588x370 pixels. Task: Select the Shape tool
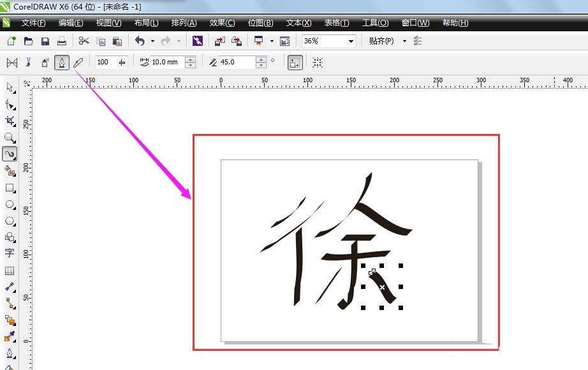point(10,104)
